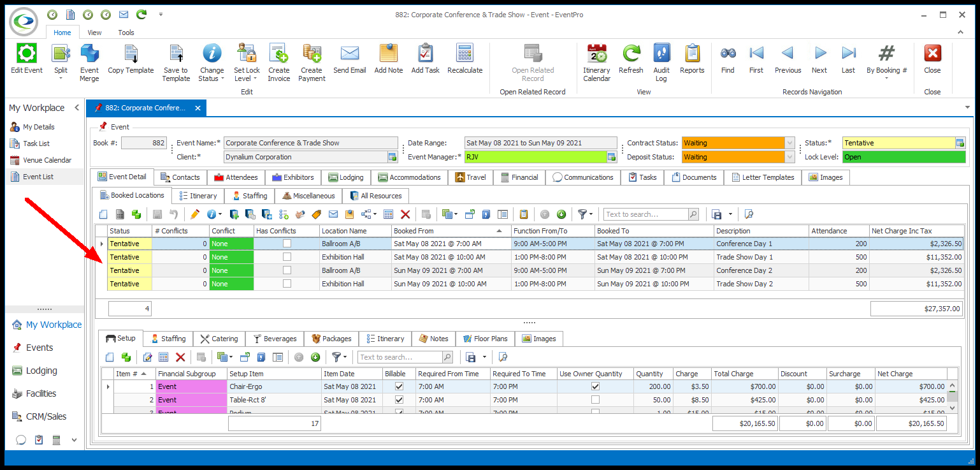Open Task List in My Workplace
This screenshot has height=470, width=980.
(36, 143)
